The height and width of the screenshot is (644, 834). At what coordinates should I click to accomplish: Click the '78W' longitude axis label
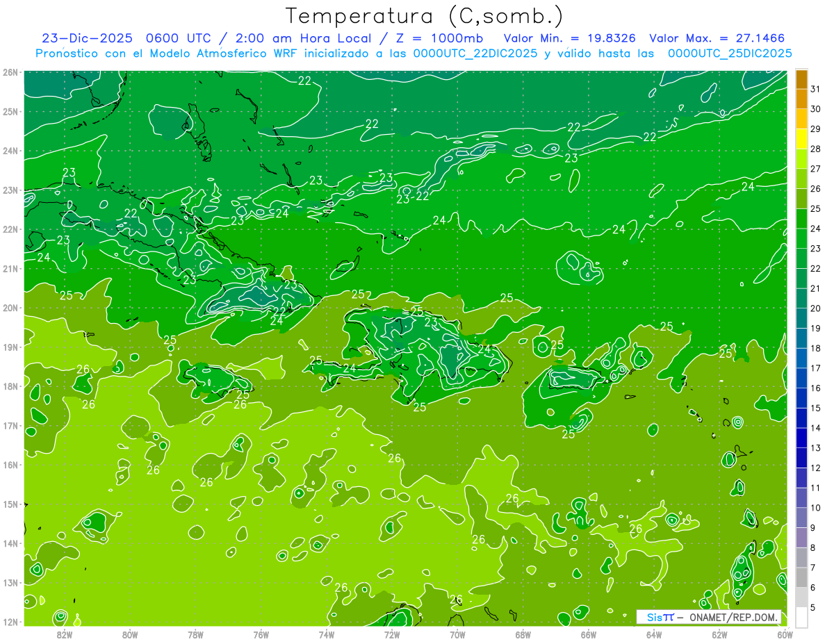point(195,634)
